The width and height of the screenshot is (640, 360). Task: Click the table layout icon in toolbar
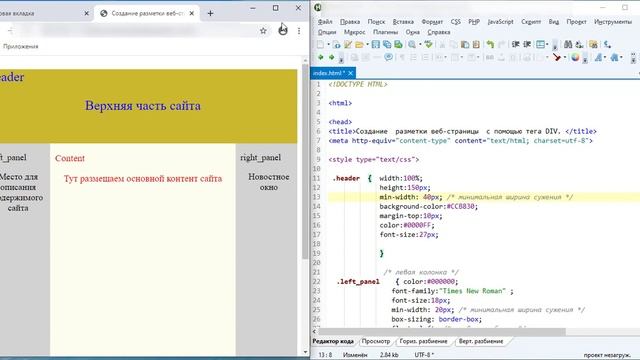[540, 44]
